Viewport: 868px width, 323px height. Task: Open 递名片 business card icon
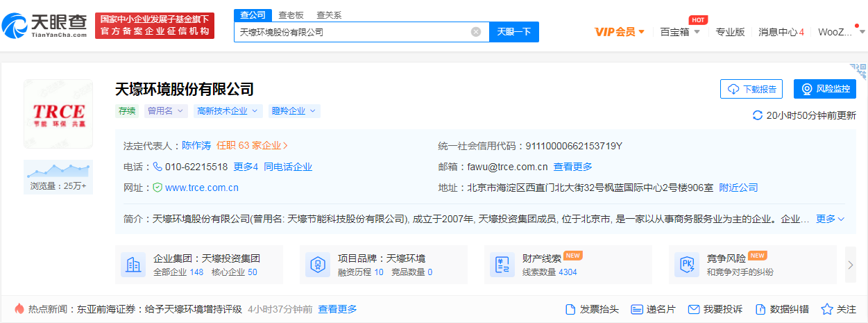637,309
